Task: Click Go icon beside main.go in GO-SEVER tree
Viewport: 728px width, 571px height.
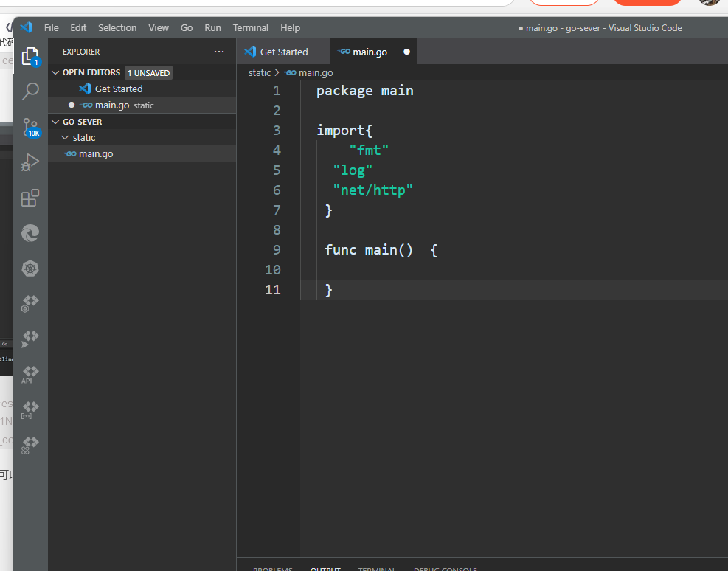Action: click(x=71, y=153)
